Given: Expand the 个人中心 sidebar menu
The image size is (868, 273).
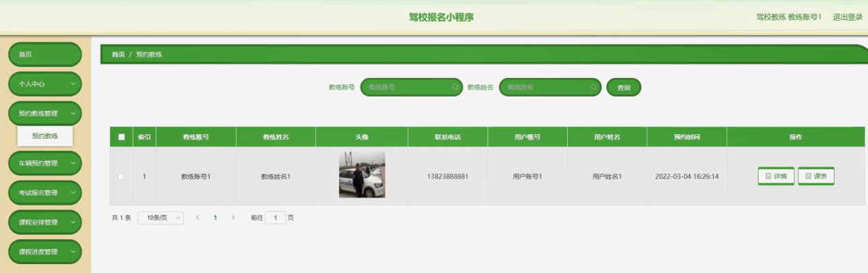Looking at the screenshot, I should pyautogui.click(x=44, y=83).
